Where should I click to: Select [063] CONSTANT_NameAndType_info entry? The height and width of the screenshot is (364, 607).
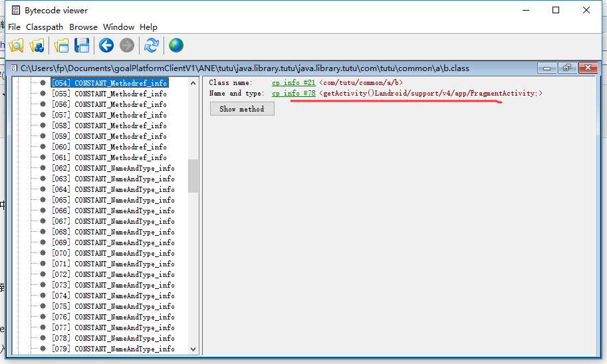pyautogui.click(x=114, y=179)
